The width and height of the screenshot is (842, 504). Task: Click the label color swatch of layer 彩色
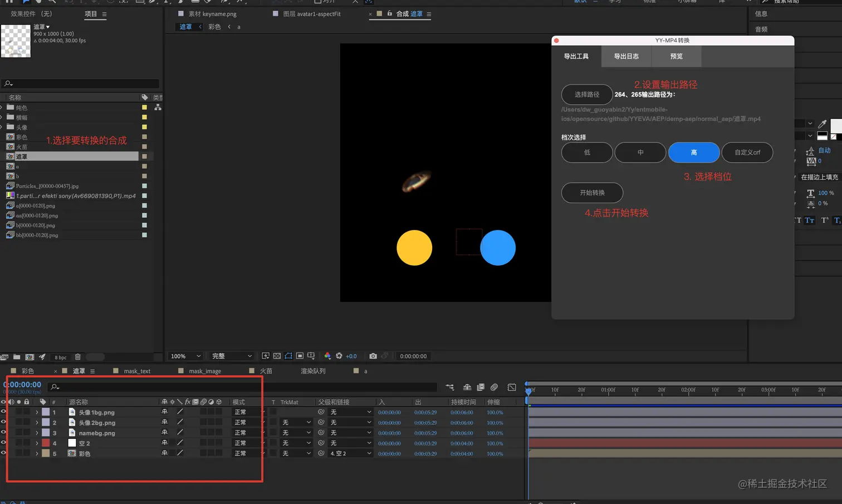[46, 453]
